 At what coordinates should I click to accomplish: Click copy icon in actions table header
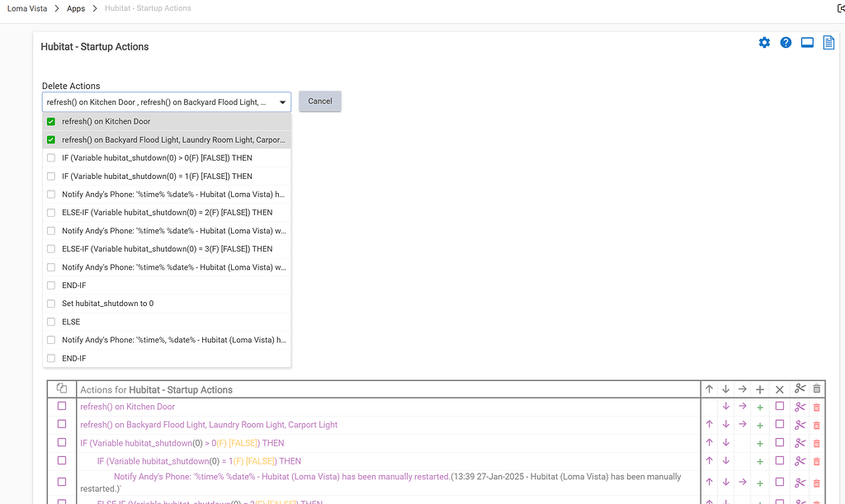click(61, 389)
